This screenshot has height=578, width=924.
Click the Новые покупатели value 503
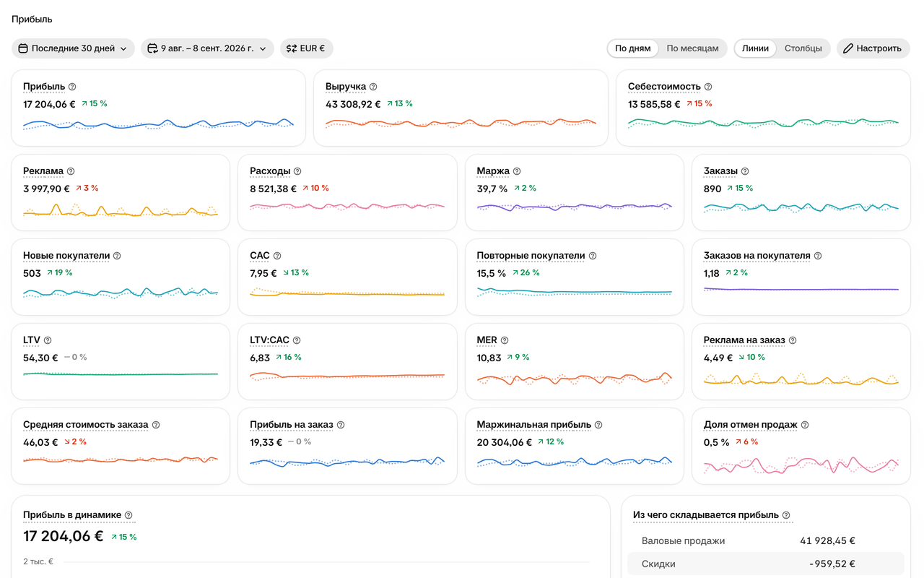32,273
